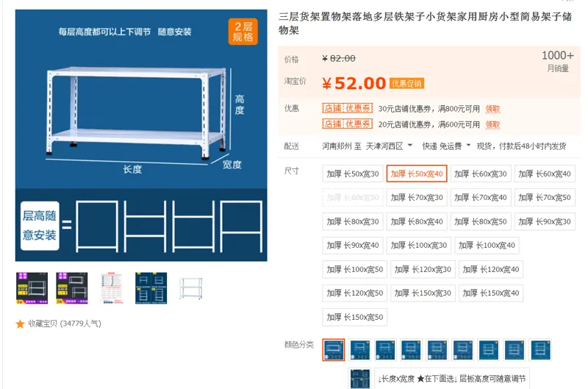Click the star icon beside 收藏宝贝
Viewport: 588px width, 389px height.
pyautogui.click(x=20, y=324)
